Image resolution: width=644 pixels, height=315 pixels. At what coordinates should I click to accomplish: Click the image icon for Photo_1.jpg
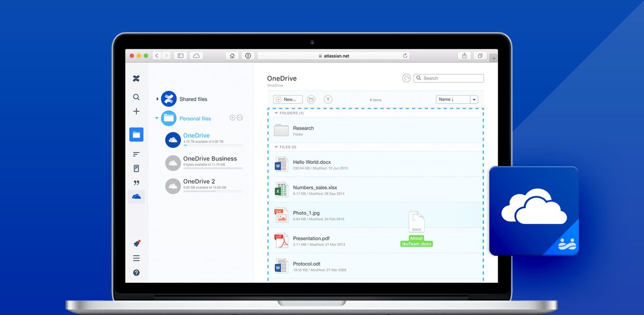(281, 215)
